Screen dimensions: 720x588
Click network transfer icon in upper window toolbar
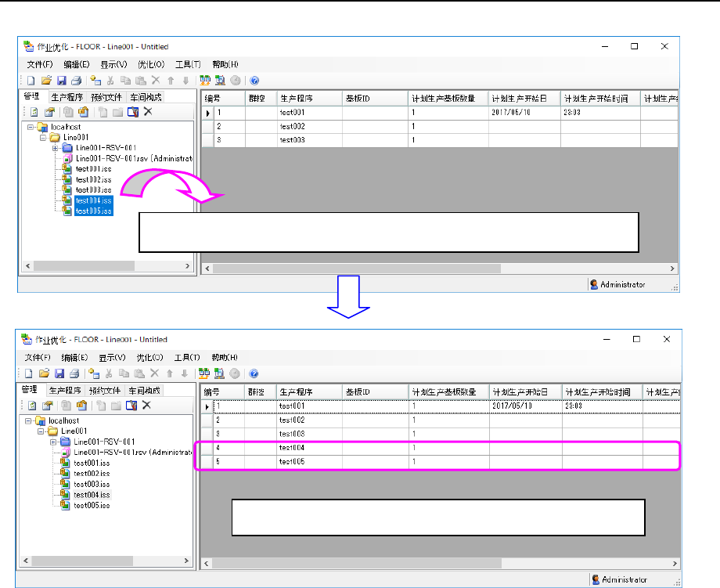click(x=205, y=81)
